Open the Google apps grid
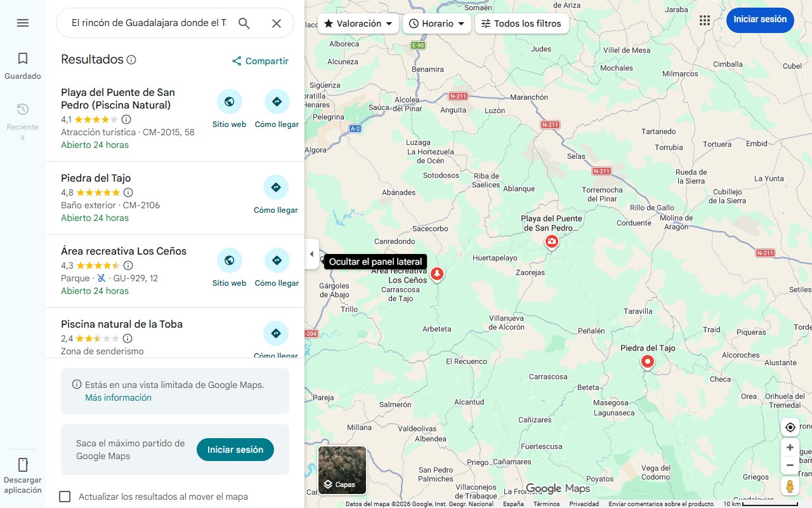Screen dimensions: 812x508 pyautogui.click(x=704, y=20)
